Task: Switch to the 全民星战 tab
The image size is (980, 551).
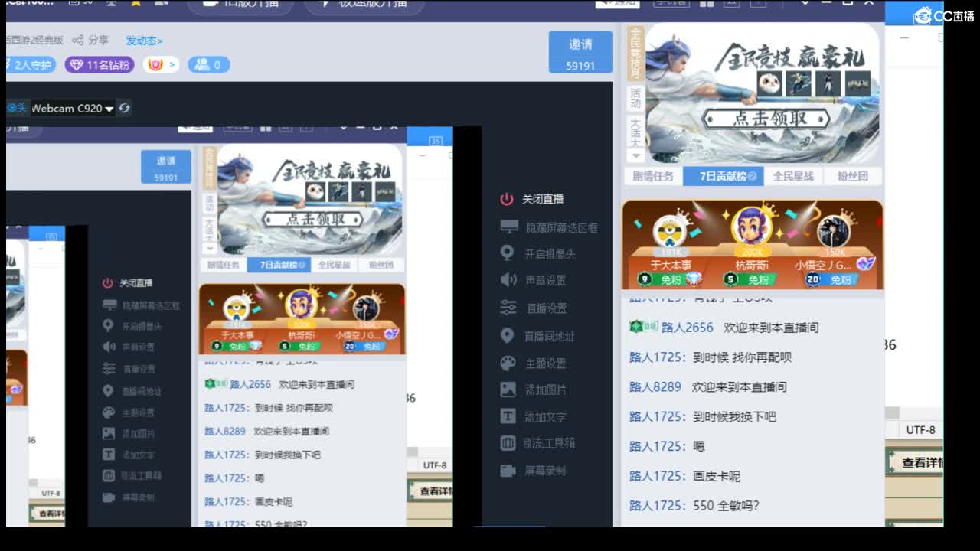Action: (x=793, y=176)
